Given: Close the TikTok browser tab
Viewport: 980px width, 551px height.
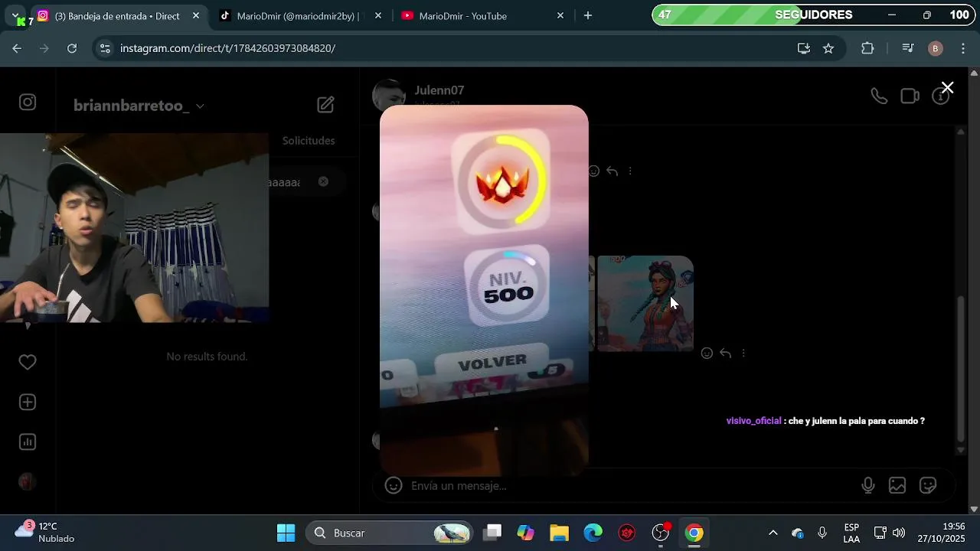Looking at the screenshot, I should 377,15.
